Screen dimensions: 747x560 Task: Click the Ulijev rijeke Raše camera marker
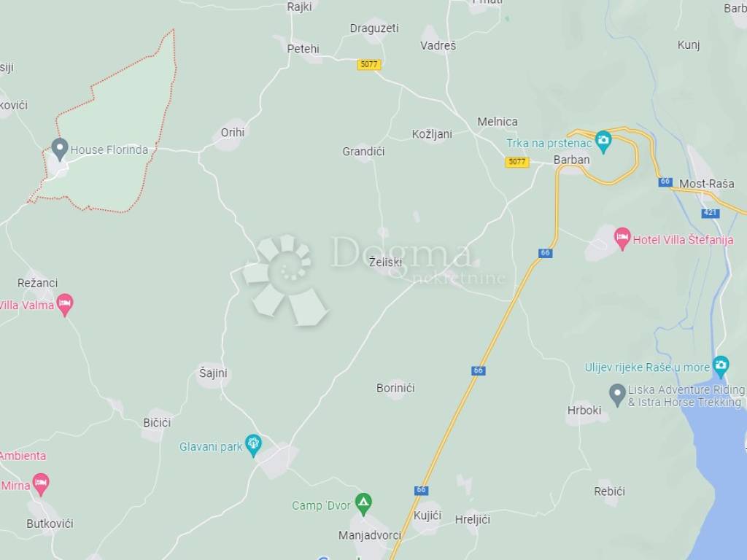point(721,367)
